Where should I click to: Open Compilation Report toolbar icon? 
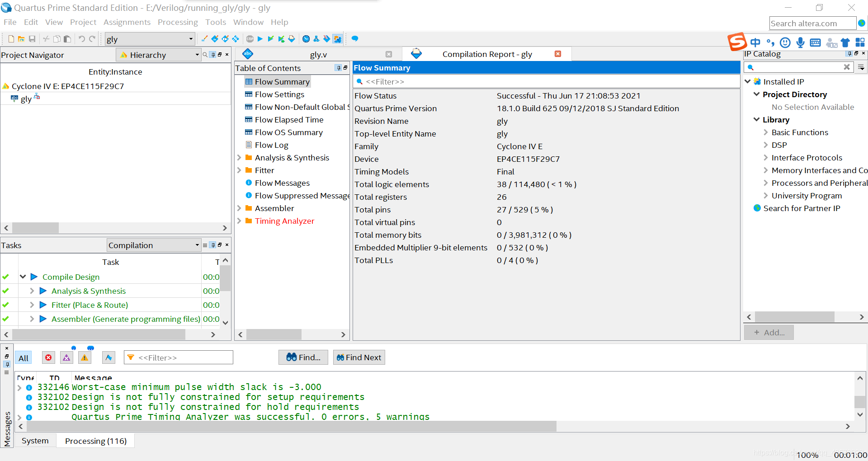coord(292,39)
